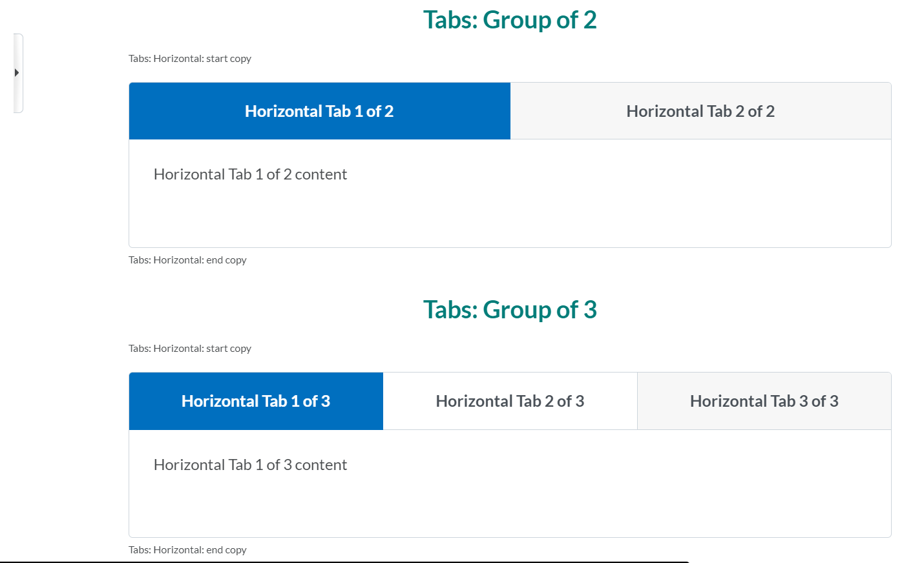
Task: Expand the collapsed side panel arrow
Action: 17,73
